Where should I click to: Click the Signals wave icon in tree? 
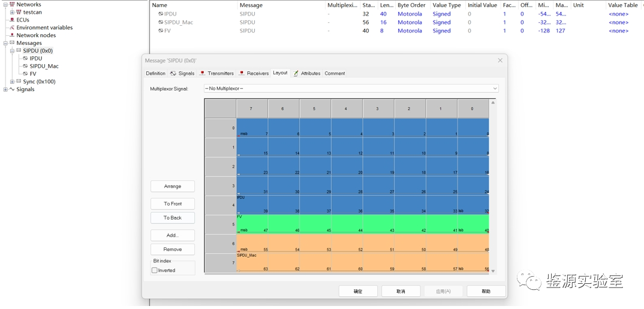(12, 89)
